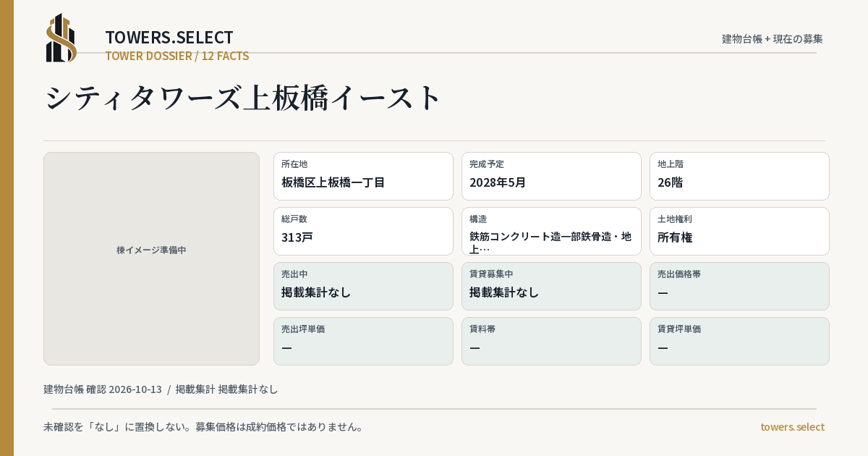Image resolution: width=868 pixels, height=456 pixels.
Task: Select the 土地権利 所有権 card
Action: coord(739,231)
